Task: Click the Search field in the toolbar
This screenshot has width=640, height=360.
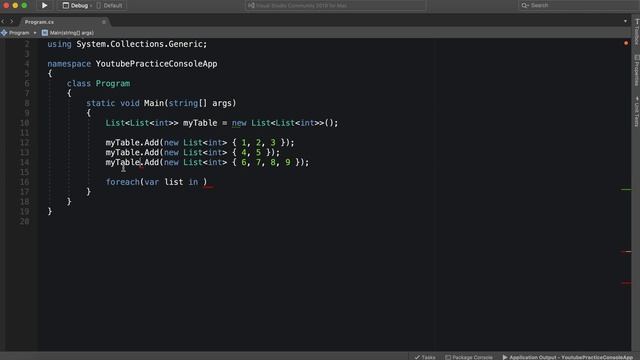Action: tap(580, 5)
